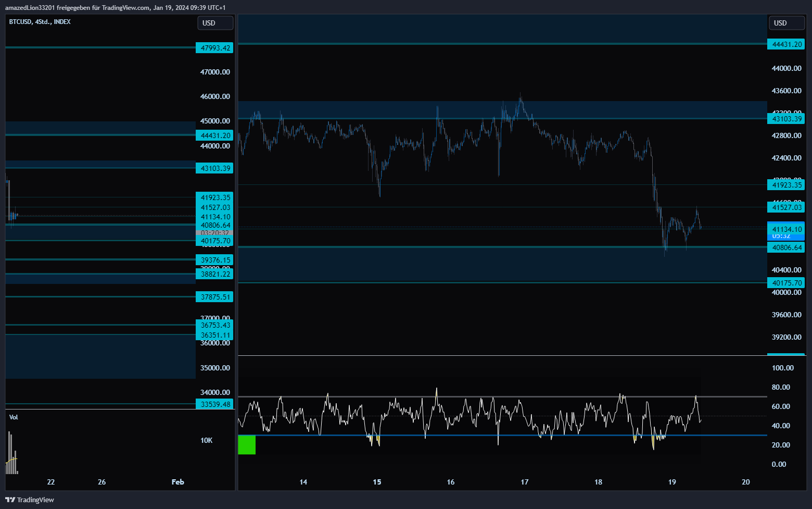The width and height of the screenshot is (812, 509).
Task: Select the 44431.20 label in the left pane
Action: [x=214, y=135]
